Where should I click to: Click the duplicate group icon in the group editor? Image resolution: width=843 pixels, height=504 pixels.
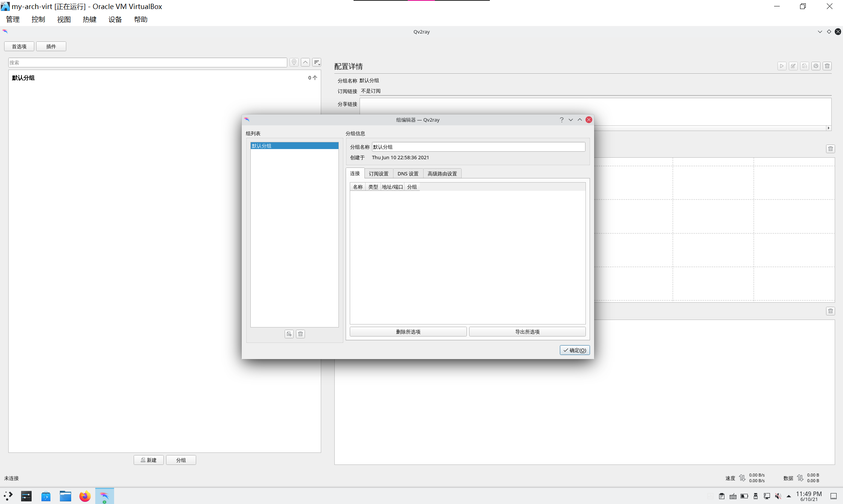tap(289, 334)
